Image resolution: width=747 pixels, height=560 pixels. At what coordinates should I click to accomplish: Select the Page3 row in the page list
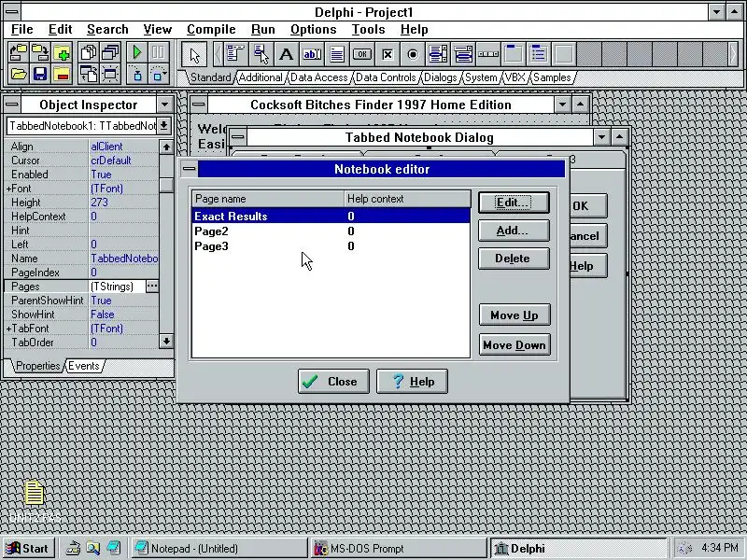coord(331,246)
